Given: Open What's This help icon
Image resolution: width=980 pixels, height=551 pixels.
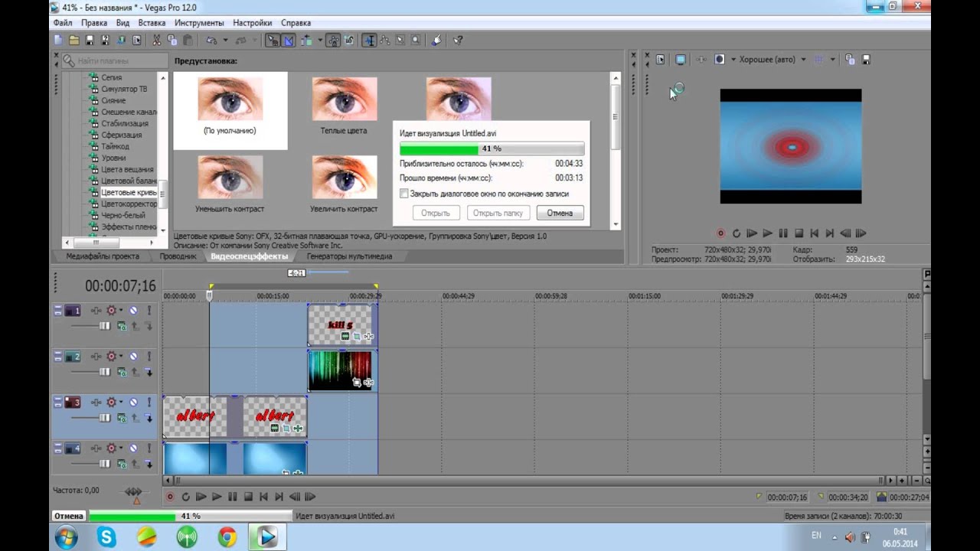Looking at the screenshot, I should click(x=457, y=40).
